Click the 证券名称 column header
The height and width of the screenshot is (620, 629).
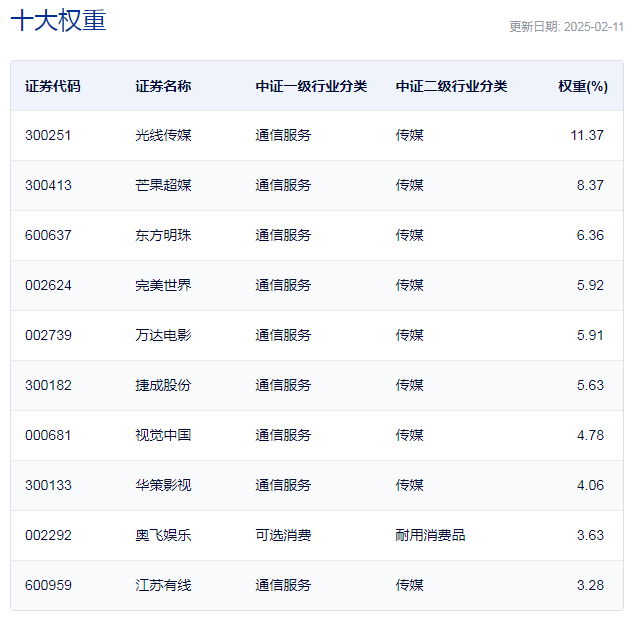[163, 86]
